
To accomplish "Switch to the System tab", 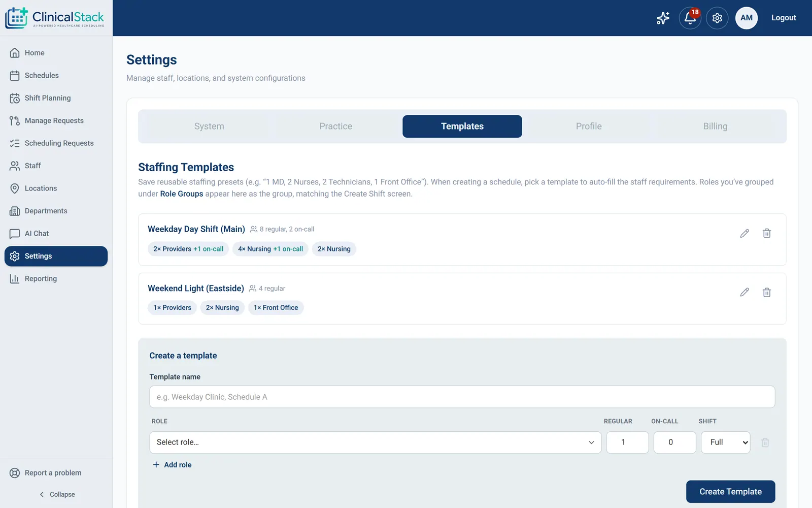I will pos(209,126).
